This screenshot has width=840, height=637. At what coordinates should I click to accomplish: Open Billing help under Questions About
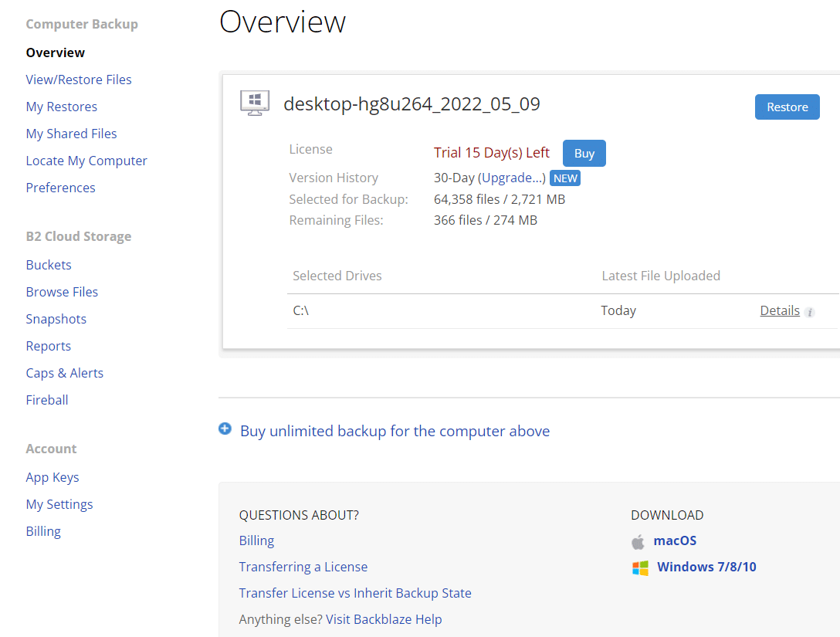pyautogui.click(x=256, y=540)
